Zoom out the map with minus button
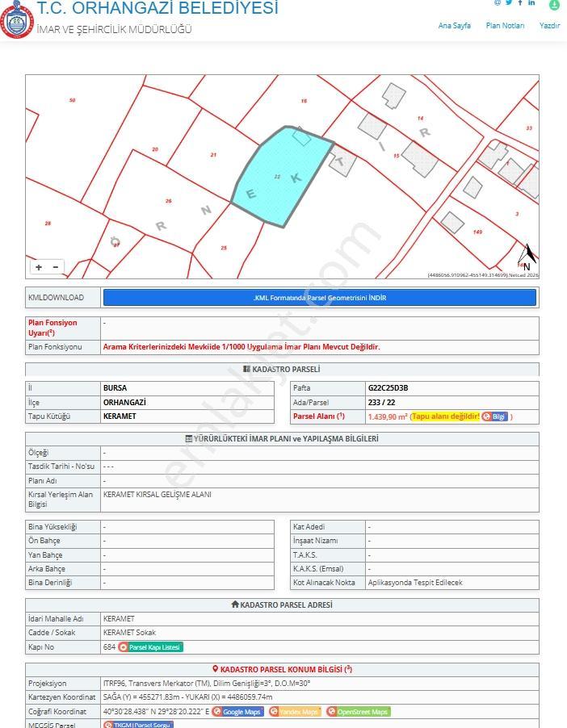Image resolution: width=567 pixels, height=728 pixels. pyautogui.click(x=55, y=267)
